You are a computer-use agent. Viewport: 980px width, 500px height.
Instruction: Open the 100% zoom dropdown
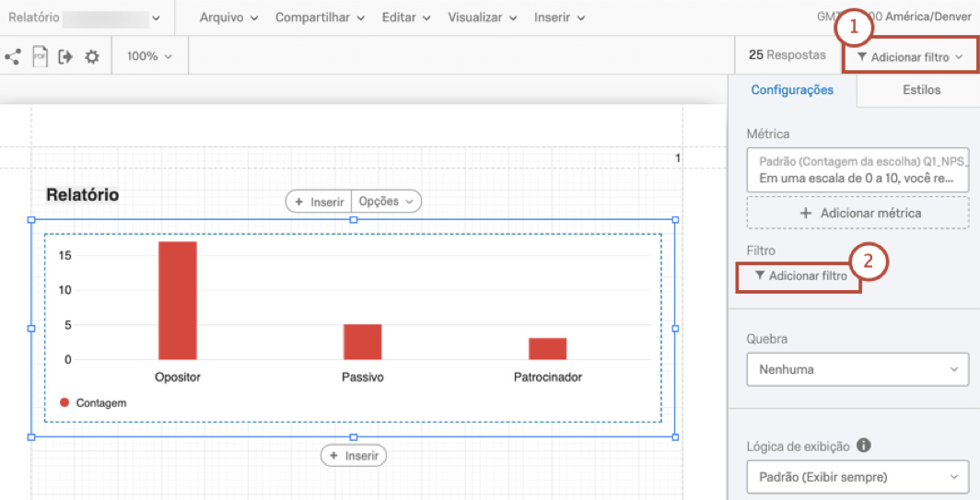coord(150,56)
